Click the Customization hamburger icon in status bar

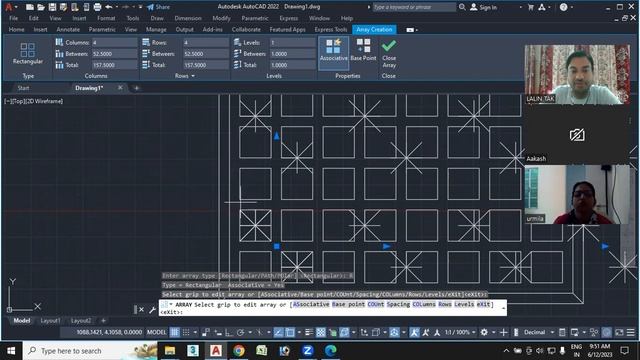631,332
